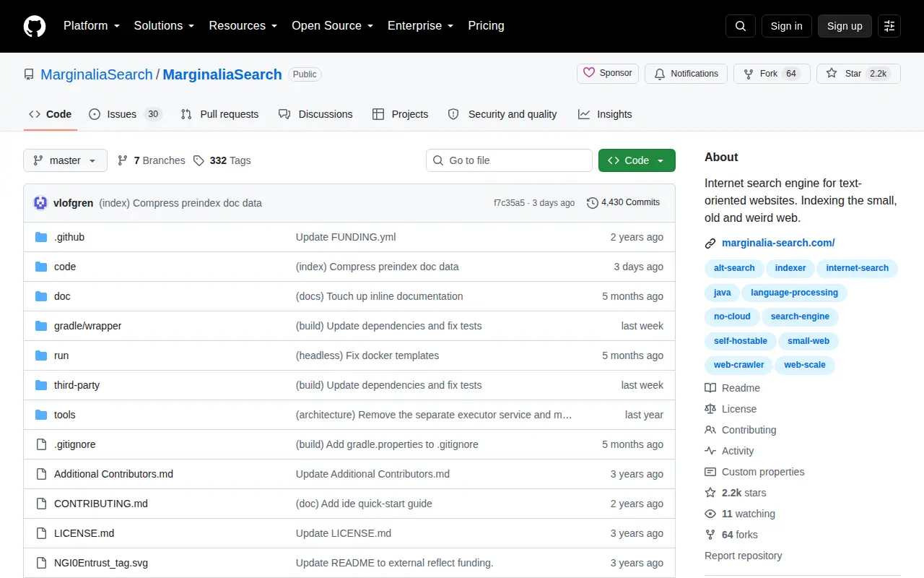Click the tools folder icon
The width and height of the screenshot is (924, 578).
41,415
